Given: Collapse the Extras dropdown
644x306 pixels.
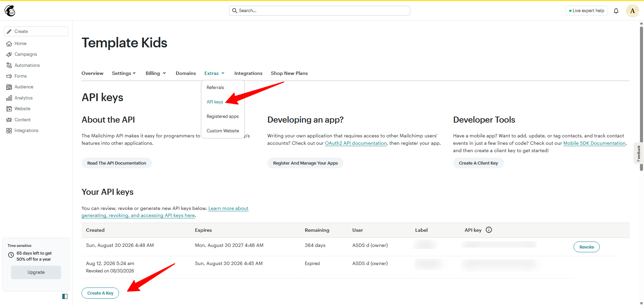Looking at the screenshot, I should point(214,73).
